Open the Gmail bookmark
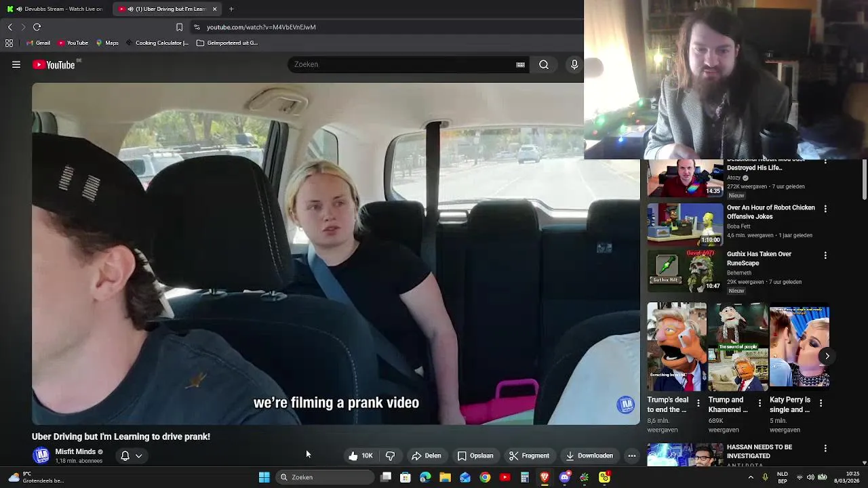The image size is (868, 488). click(38, 43)
